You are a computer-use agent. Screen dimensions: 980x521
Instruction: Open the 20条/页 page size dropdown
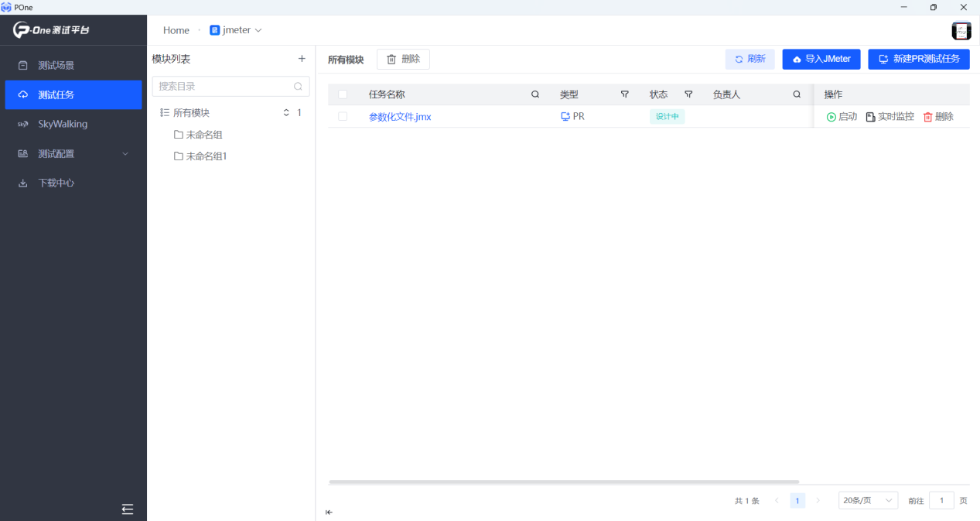(x=868, y=500)
